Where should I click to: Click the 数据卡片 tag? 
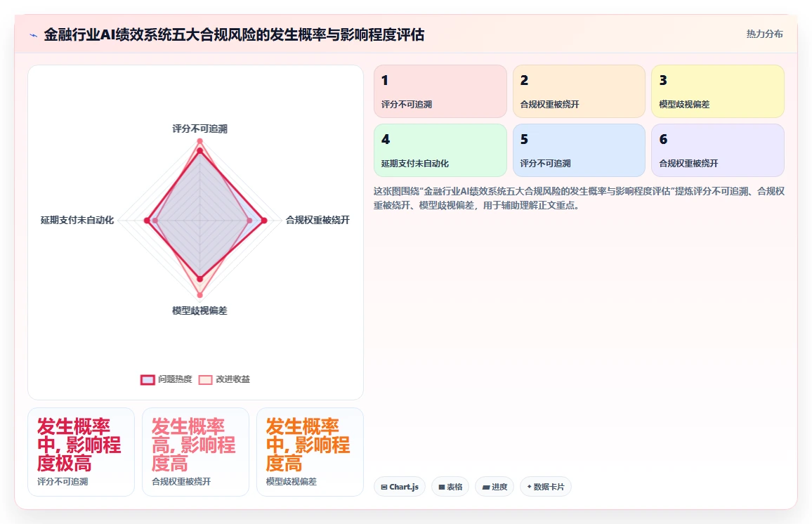546,487
